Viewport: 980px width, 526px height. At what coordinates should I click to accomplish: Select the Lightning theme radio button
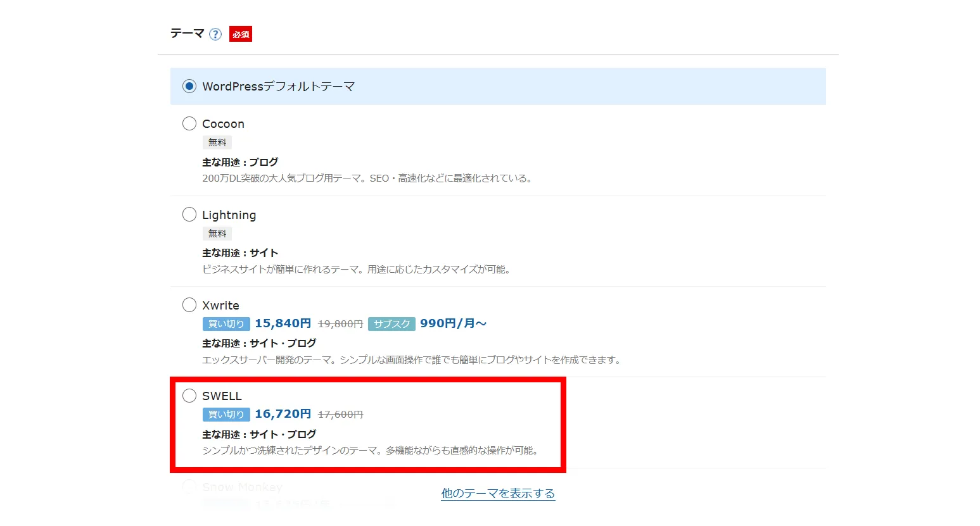(x=189, y=215)
